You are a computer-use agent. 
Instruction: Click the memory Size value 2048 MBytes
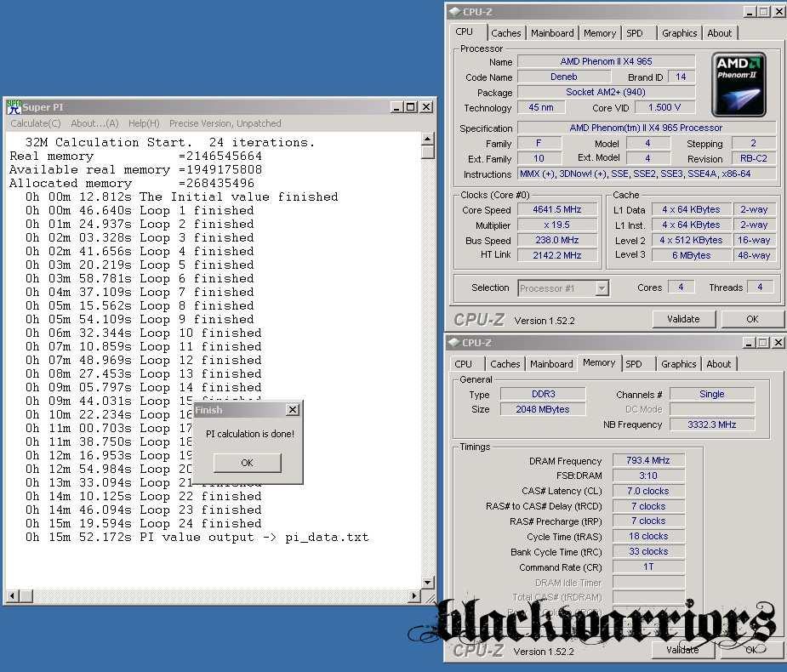click(x=543, y=409)
